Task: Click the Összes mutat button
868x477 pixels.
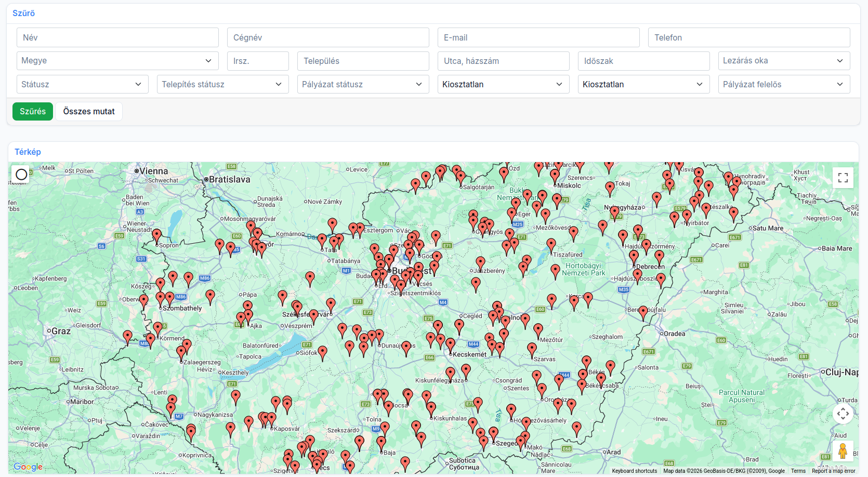Action: tap(89, 111)
